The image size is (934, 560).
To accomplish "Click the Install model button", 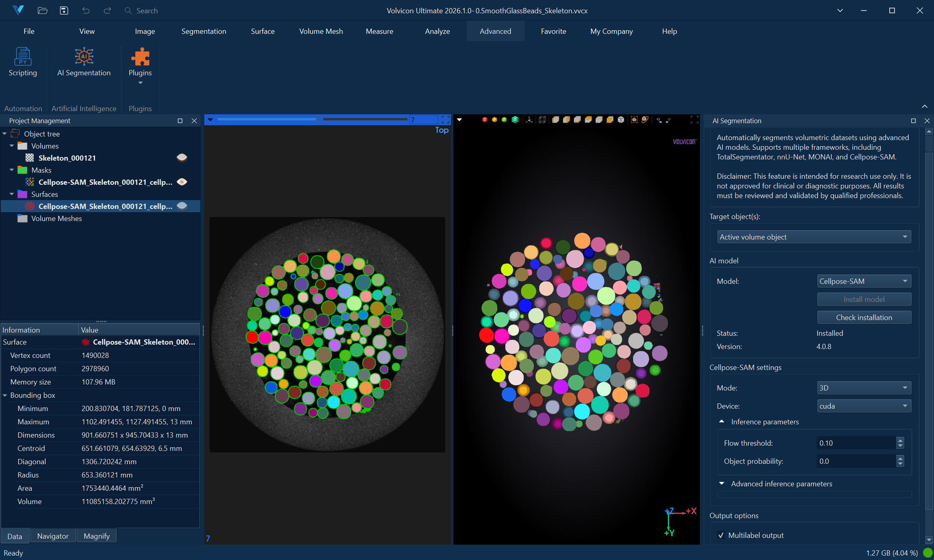I will pos(864,299).
